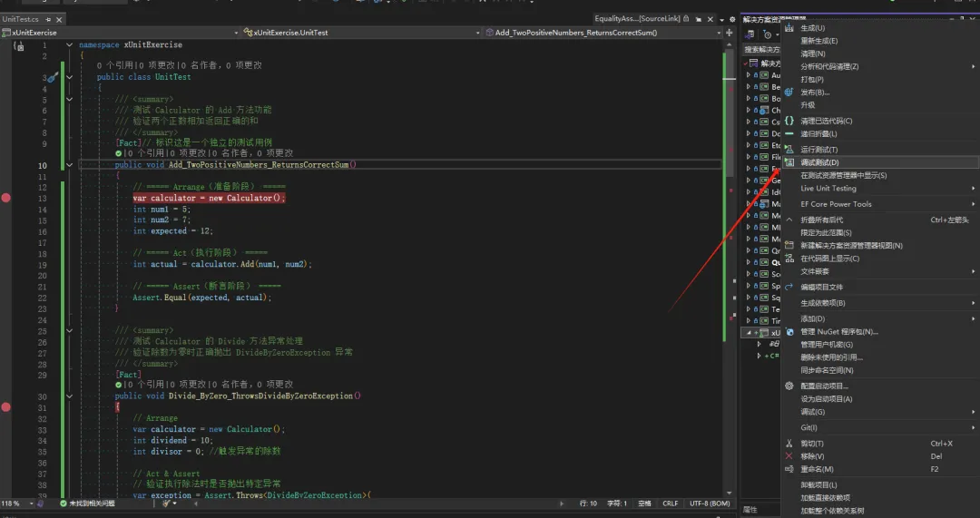Click the split editor plus icon at top right
This screenshot has width=980, height=518.
tap(729, 33)
